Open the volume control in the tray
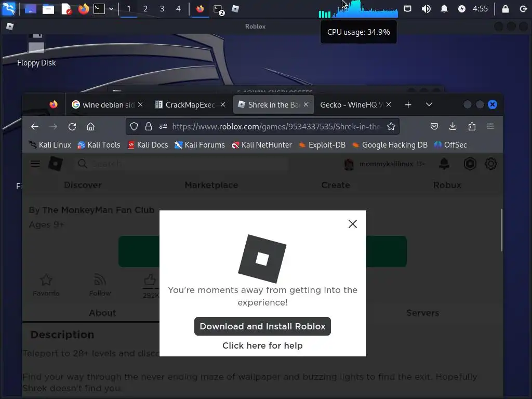The image size is (532, 399). [426, 9]
